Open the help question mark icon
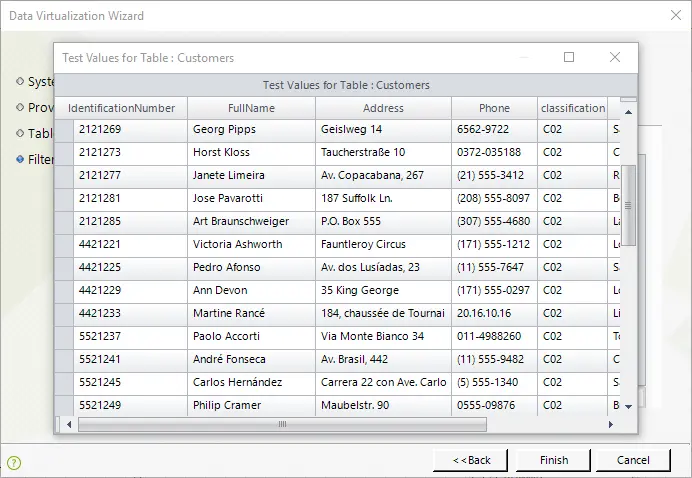692x478 pixels. click(14, 463)
